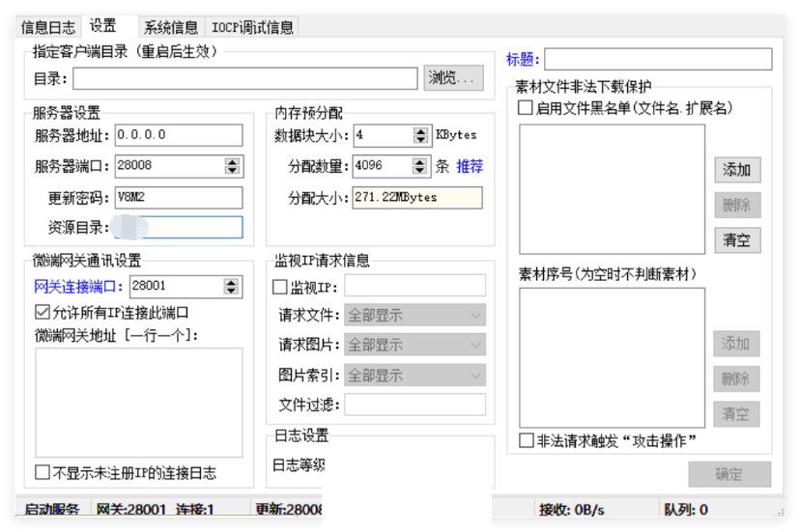The height and width of the screenshot is (532, 800).
Task: Click the 标题 title input field
Action: (x=658, y=59)
